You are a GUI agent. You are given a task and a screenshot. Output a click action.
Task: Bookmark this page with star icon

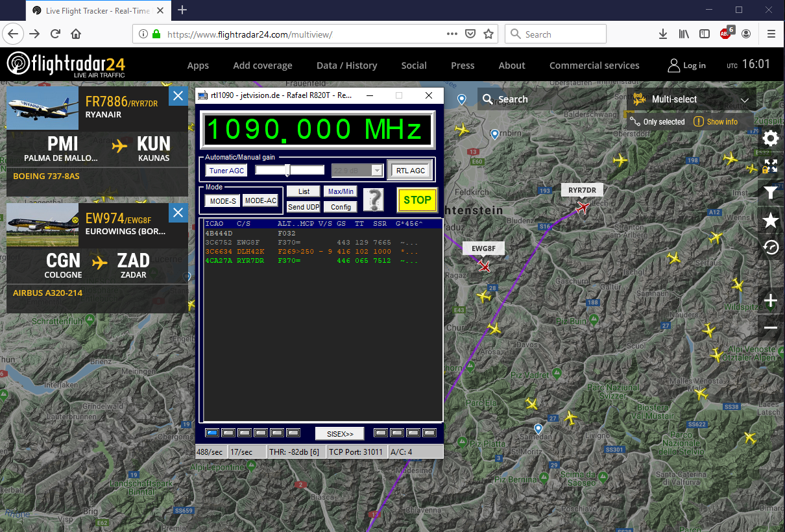tap(489, 34)
